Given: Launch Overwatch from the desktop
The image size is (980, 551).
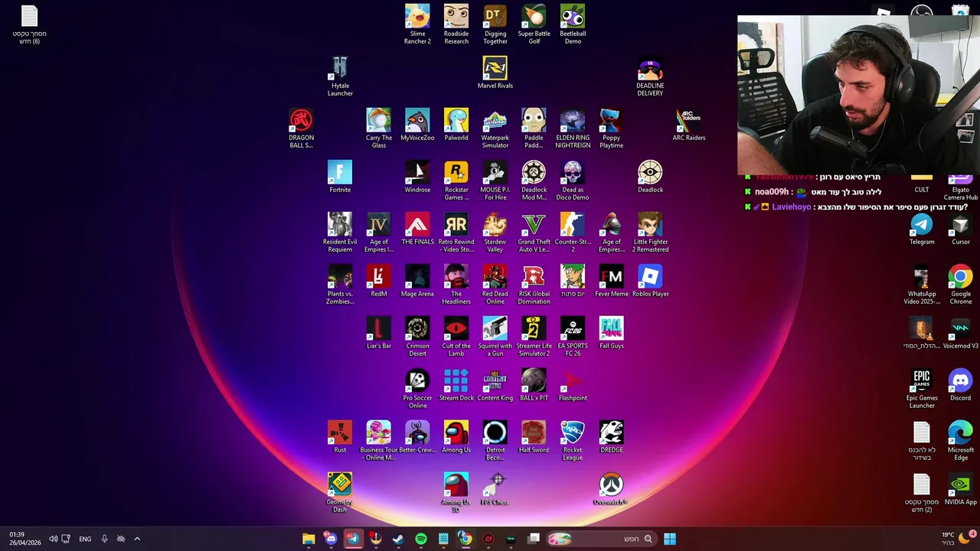Looking at the screenshot, I should (x=611, y=489).
